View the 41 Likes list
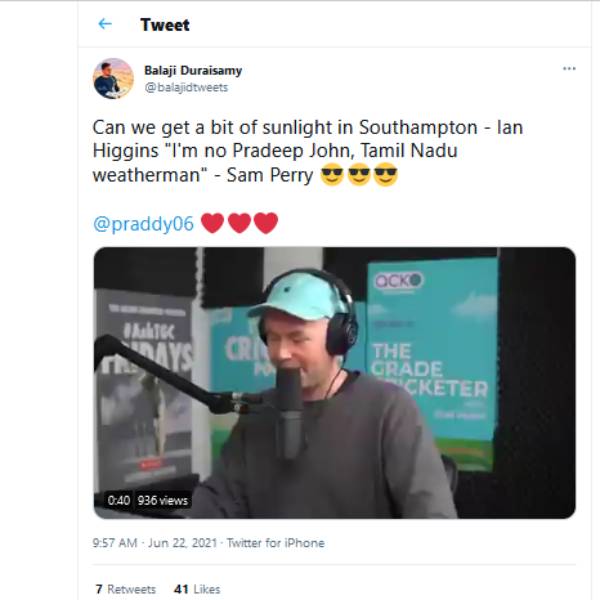Viewport: 600px width, 600px height. coord(196,589)
